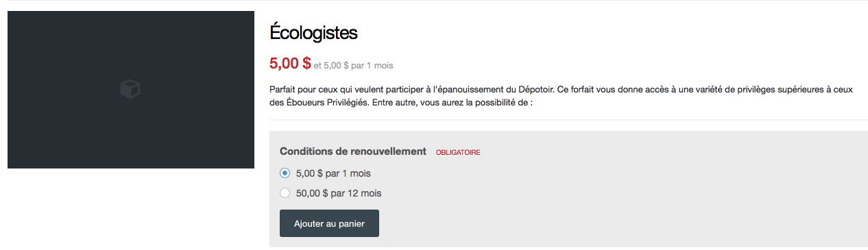
Task: Add item with Ajouter au panier button
Action: (329, 223)
